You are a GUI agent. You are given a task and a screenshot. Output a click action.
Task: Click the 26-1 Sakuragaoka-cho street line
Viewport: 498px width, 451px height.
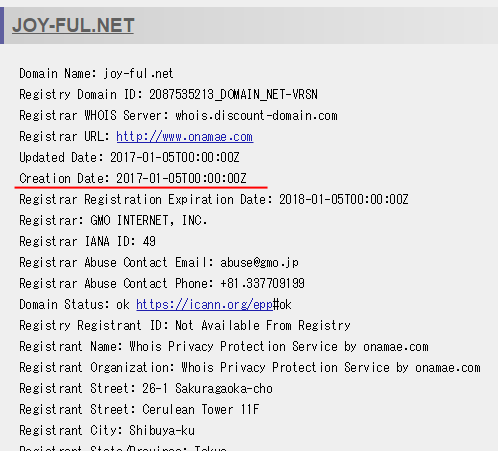pos(146,389)
